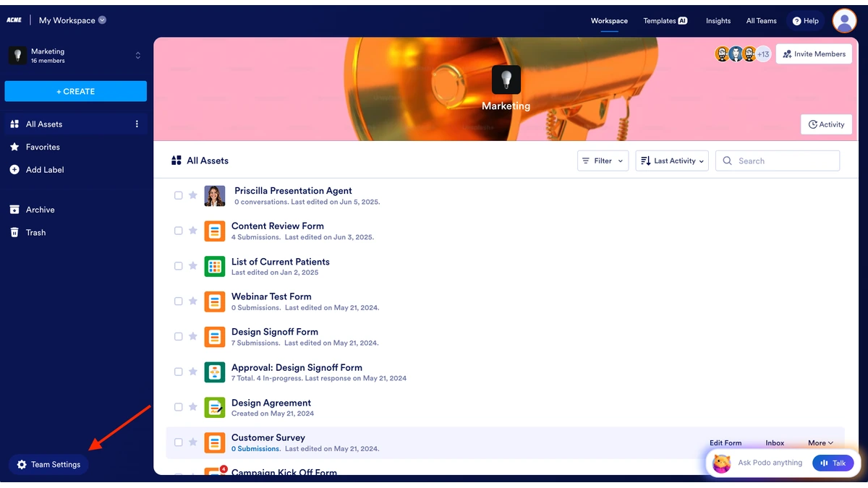Go to the Insights tab
Image resolution: width=868 pixels, height=488 pixels.
[718, 21]
